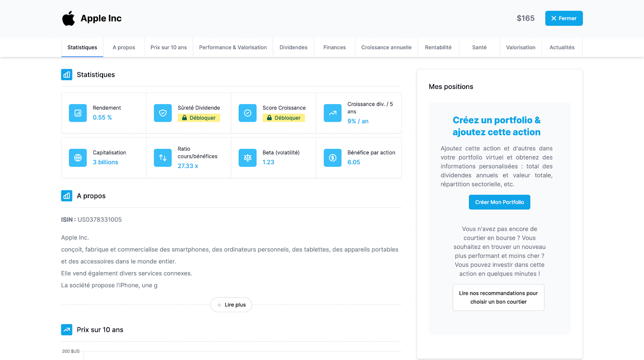Click the Rendement card icon
The width and height of the screenshot is (644, 360).
pyautogui.click(x=78, y=113)
